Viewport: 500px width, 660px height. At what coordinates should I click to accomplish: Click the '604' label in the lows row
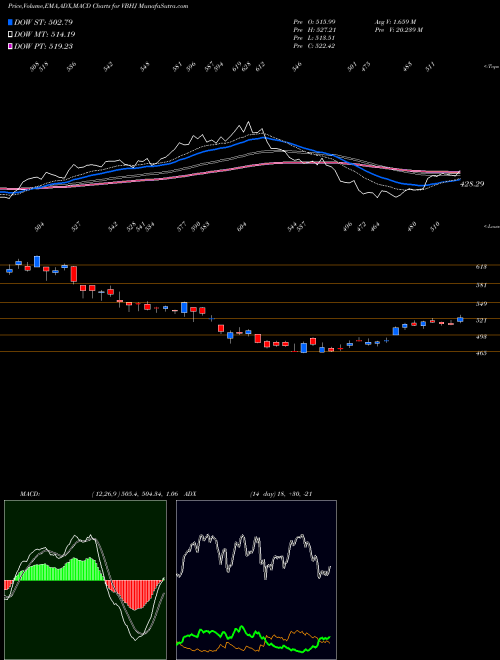tap(241, 227)
